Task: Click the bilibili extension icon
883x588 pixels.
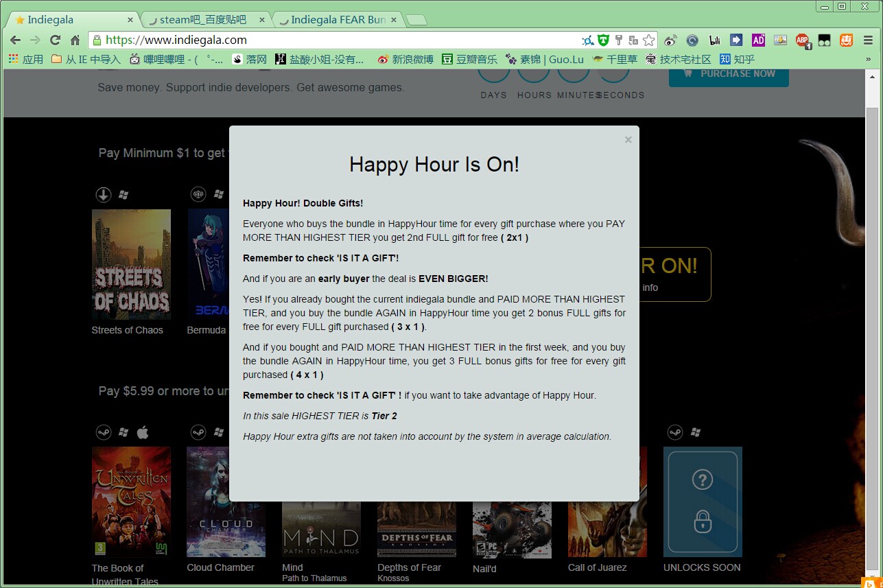Action: tap(715, 40)
